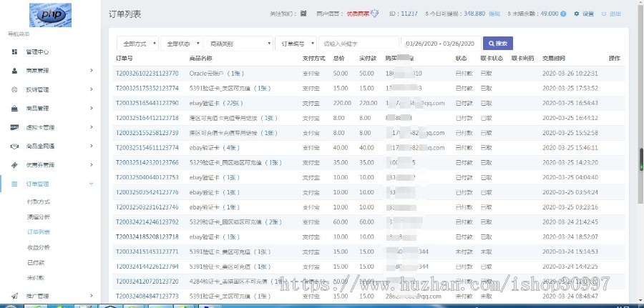Image resolution: width=644 pixels, height=308 pixels.
Task: Open the 03/26/2020 date range picker
Action: pos(440,44)
